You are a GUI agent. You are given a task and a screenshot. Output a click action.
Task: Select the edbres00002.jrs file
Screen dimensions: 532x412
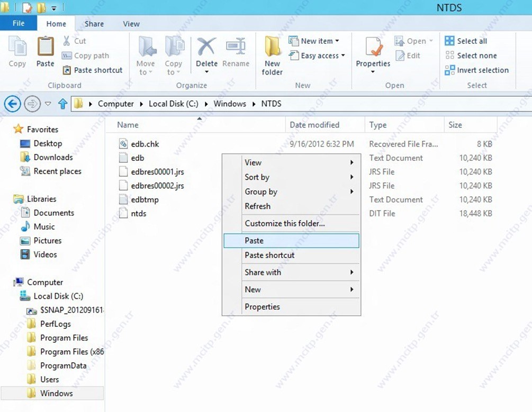point(157,186)
